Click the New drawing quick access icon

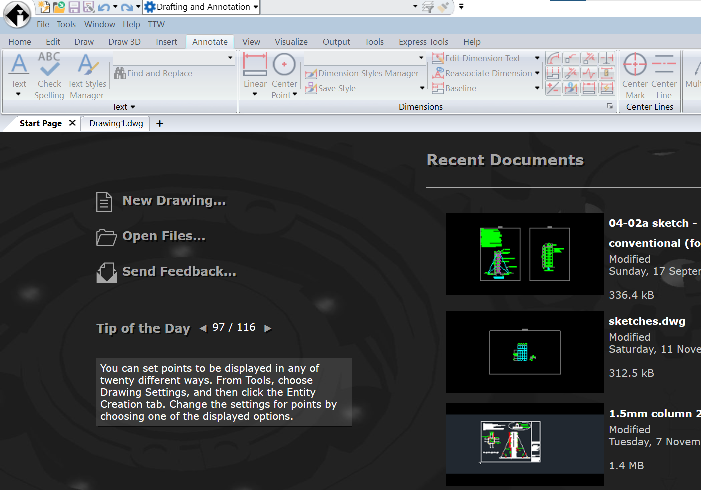[44, 7]
